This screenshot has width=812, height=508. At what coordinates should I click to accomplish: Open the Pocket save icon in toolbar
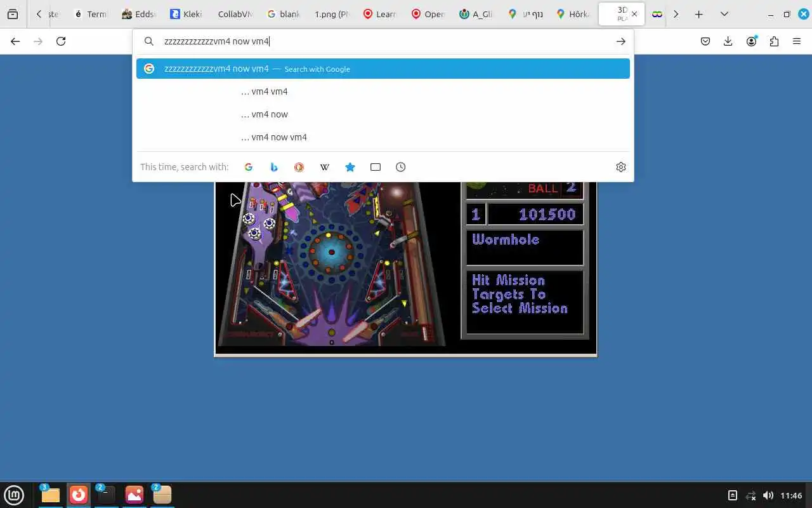[705, 41]
